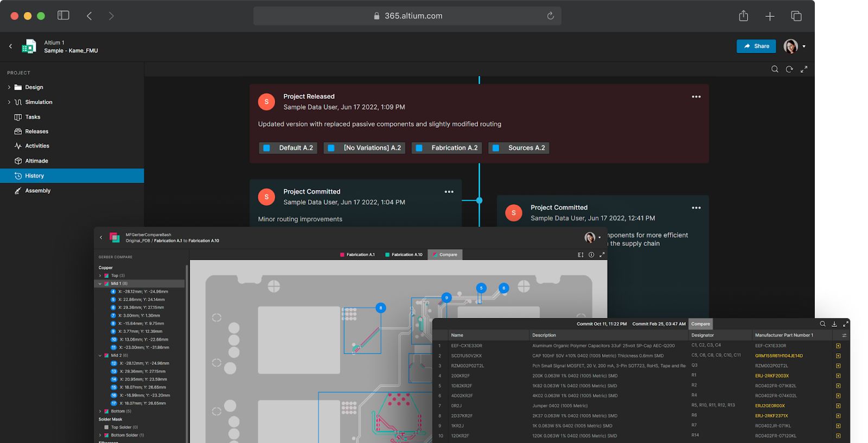
Task: Expand the Bottom copper layer
Action: (x=100, y=411)
